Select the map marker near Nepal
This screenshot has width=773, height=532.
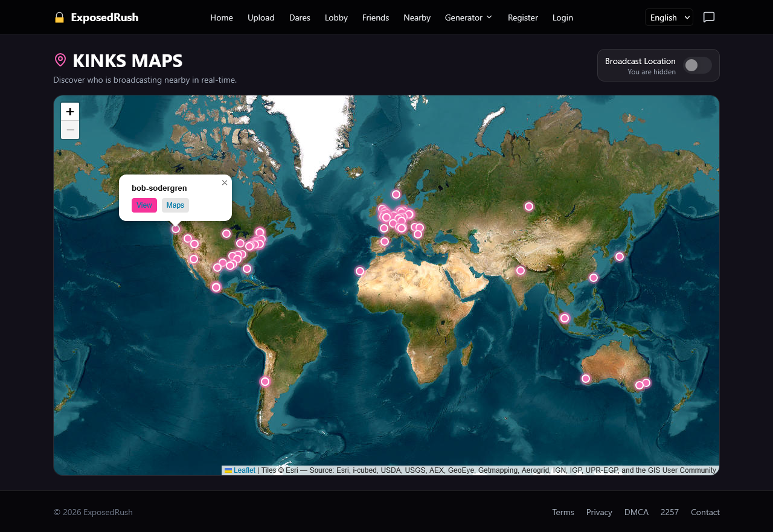(521, 271)
